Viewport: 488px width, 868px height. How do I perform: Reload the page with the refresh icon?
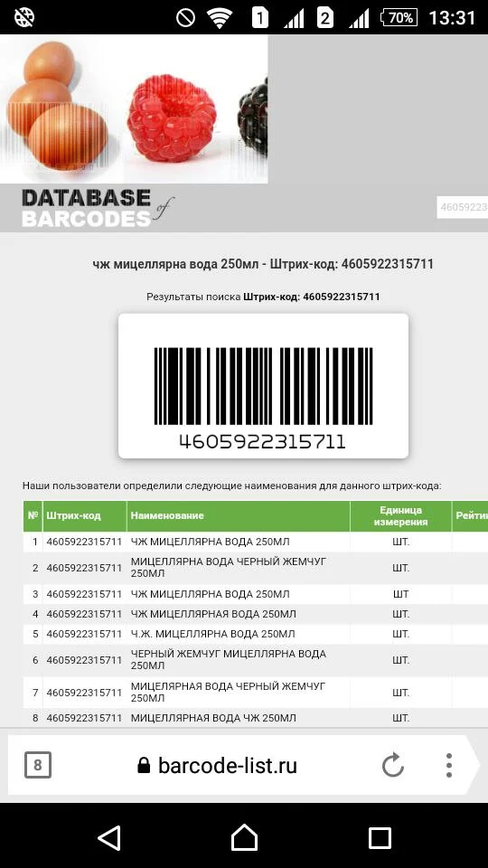pyautogui.click(x=393, y=766)
